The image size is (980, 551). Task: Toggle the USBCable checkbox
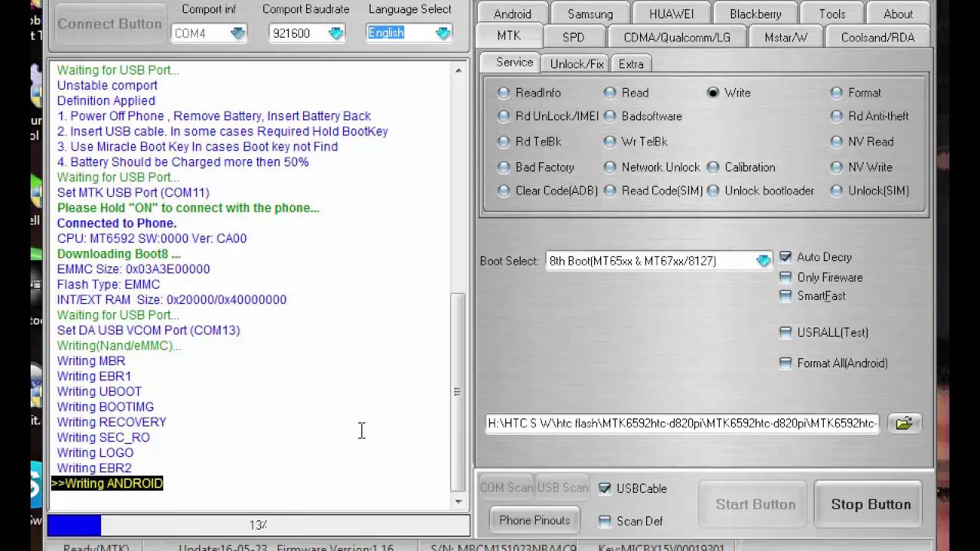click(605, 488)
